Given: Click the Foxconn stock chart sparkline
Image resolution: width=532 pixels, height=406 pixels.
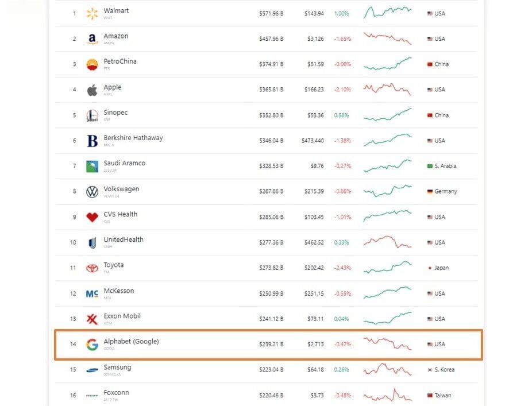Looking at the screenshot, I should (x=388, y=395).
